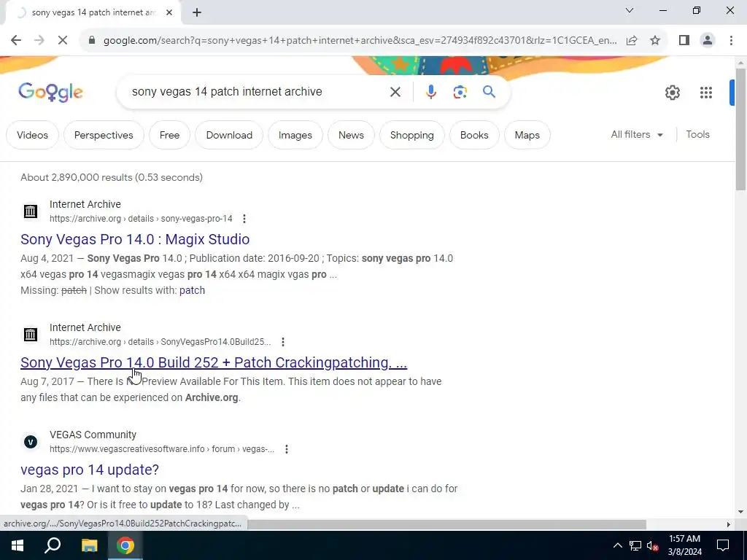Click the VEGAS Community favicon
Image resolution: width=747 pixels, height=560 pixels.
tap(31, 442)
